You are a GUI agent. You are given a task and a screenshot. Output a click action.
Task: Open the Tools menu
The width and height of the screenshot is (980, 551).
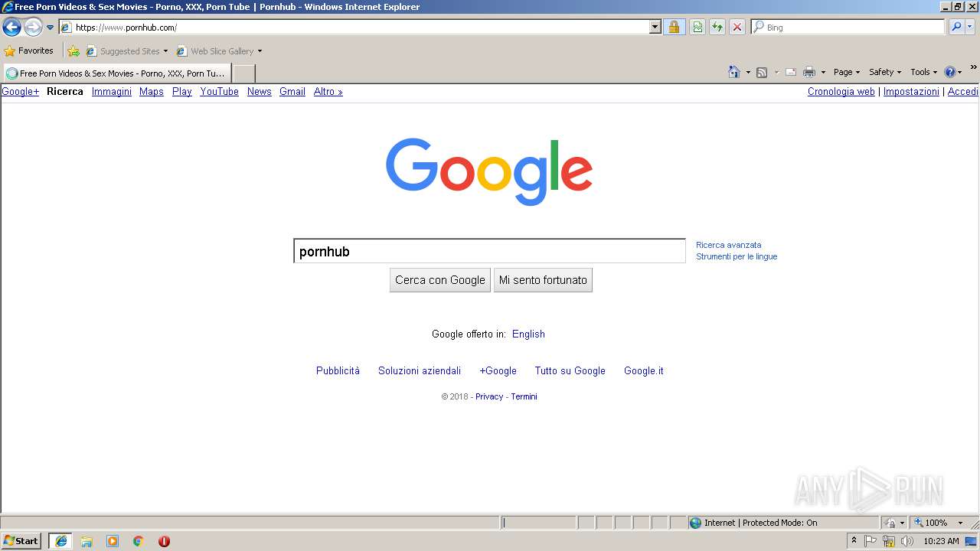click(923, 72)
